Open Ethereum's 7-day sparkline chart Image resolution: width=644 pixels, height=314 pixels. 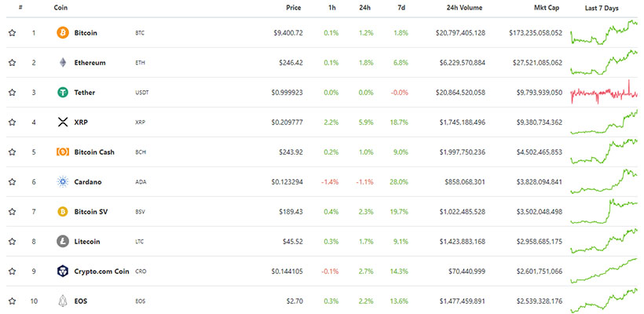(x=604, y=62)
